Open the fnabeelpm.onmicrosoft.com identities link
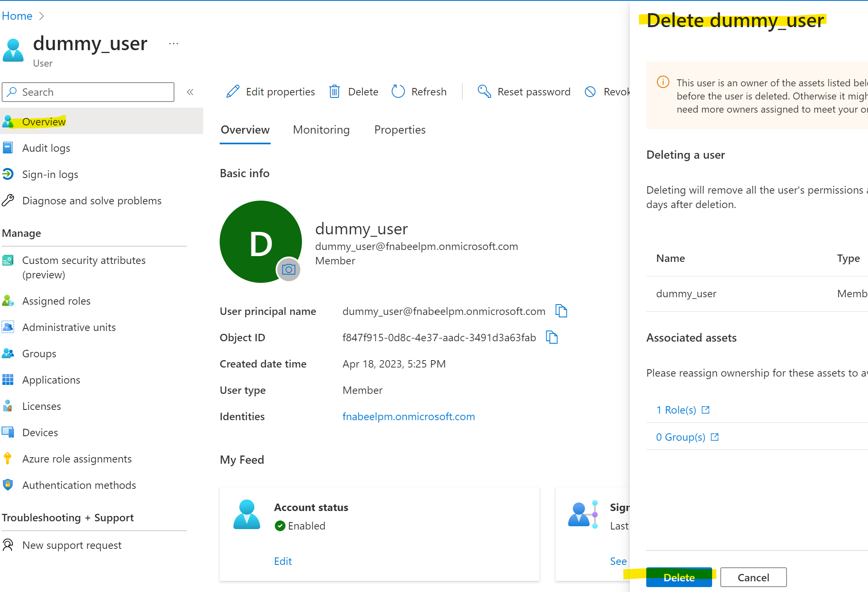The image size is (868, 592). [x=408, y=416]
